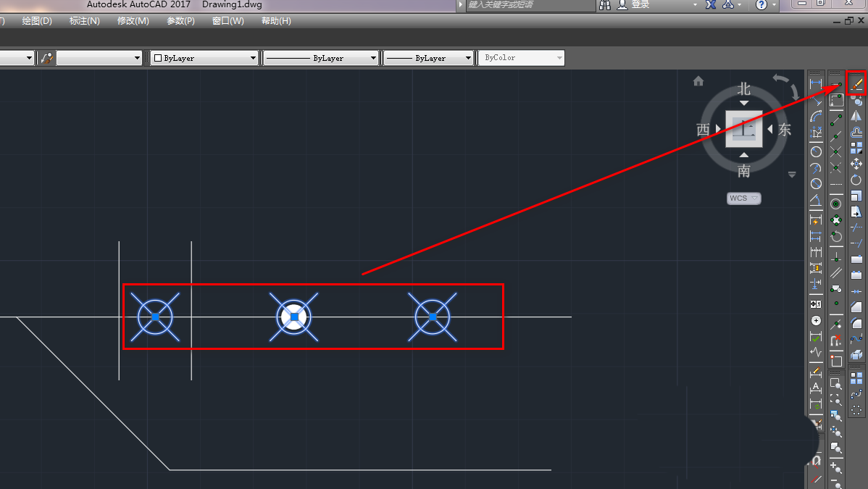
Task: Select the Copy objects tool
Action: (x=856, y=100)
